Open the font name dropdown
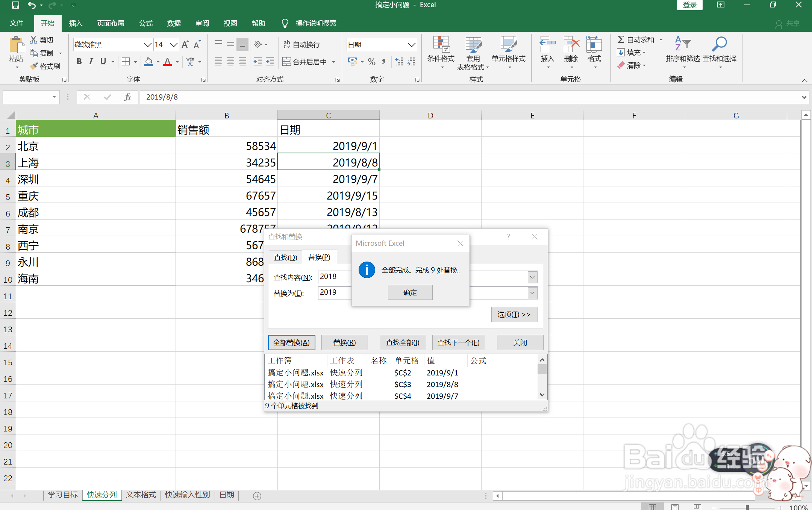 [147, 45]
